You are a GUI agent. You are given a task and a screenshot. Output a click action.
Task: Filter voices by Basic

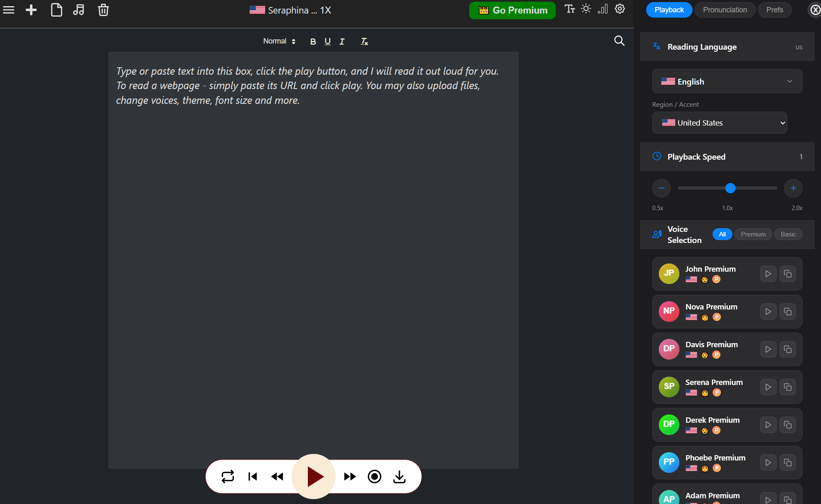(x=788, y=234)
